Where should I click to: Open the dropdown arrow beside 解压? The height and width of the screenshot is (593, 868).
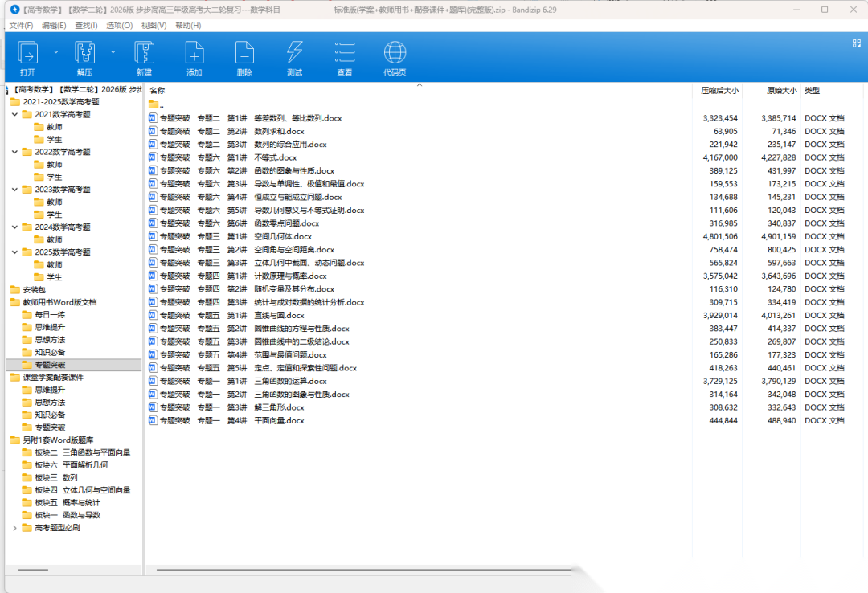pyautogui.click(x=113, y=51)
